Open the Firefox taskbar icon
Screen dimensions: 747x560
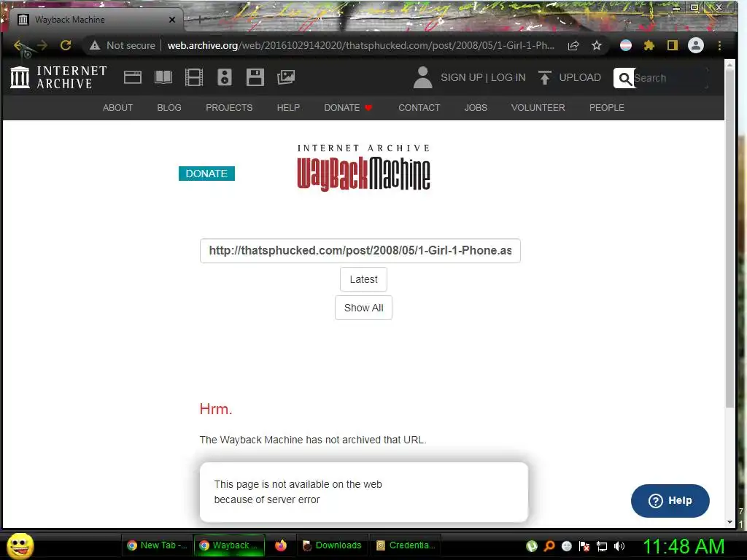coord(281,545)
